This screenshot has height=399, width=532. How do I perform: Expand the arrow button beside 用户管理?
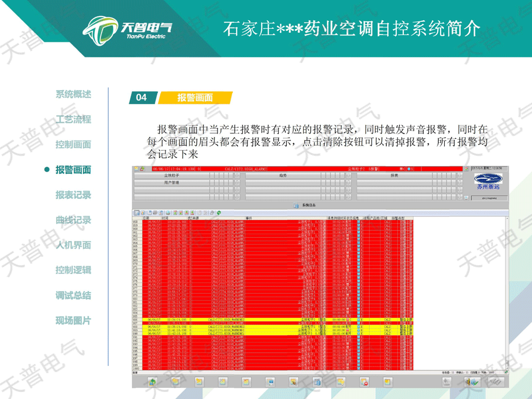coord(237,182)
